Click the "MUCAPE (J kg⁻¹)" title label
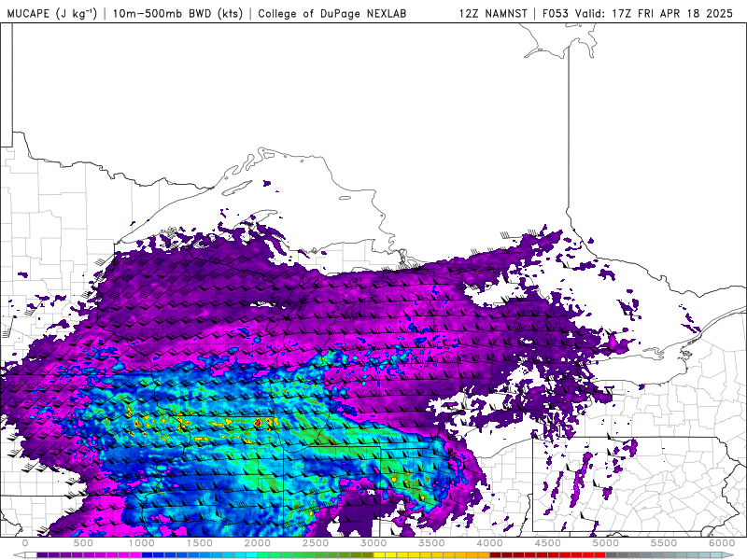This screenshot has width=747, height=560. 52,13
